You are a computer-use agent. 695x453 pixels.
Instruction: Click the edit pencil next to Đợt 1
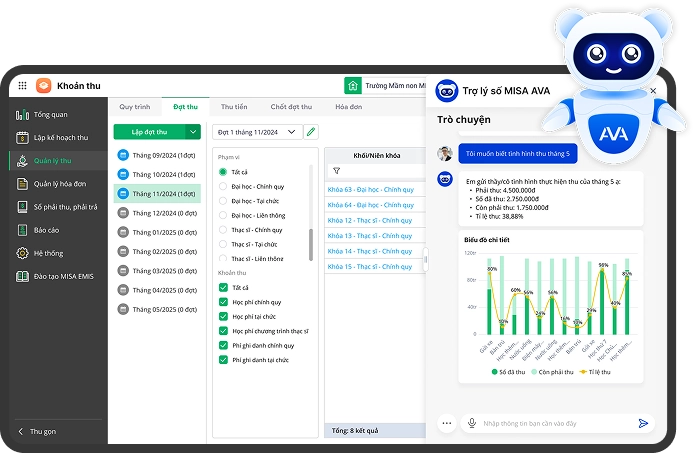(x=311, y=131)
